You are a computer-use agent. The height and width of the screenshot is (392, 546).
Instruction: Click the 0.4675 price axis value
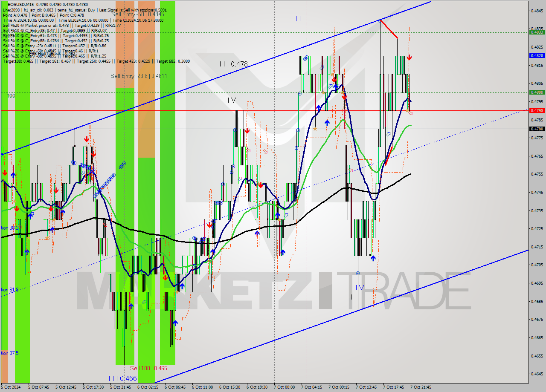[537, 319]
